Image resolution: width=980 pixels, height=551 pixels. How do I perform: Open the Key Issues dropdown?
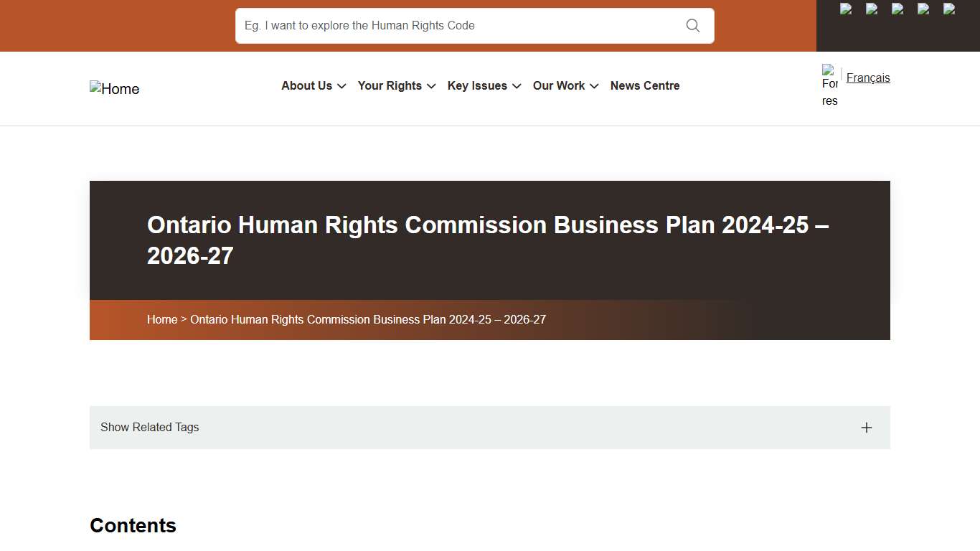coord(484,85)
